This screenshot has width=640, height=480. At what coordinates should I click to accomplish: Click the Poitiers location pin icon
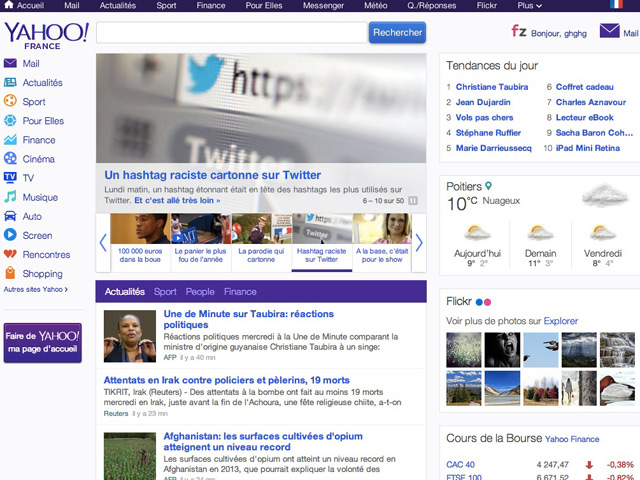pyautogui.click(x=488, y=186)
